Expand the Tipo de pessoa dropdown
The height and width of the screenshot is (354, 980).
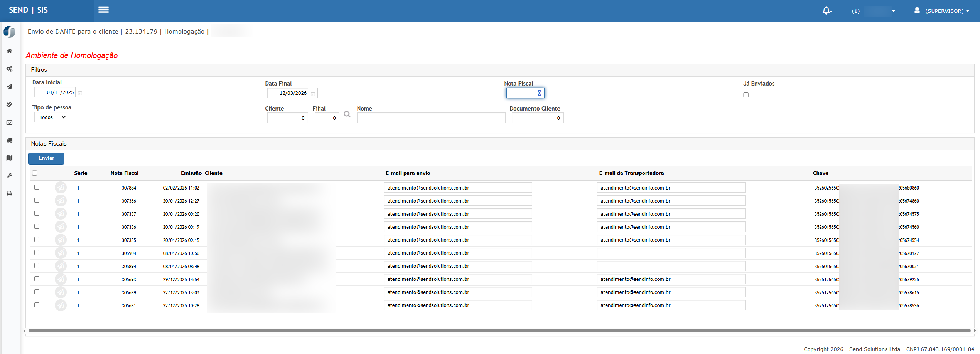51,117
